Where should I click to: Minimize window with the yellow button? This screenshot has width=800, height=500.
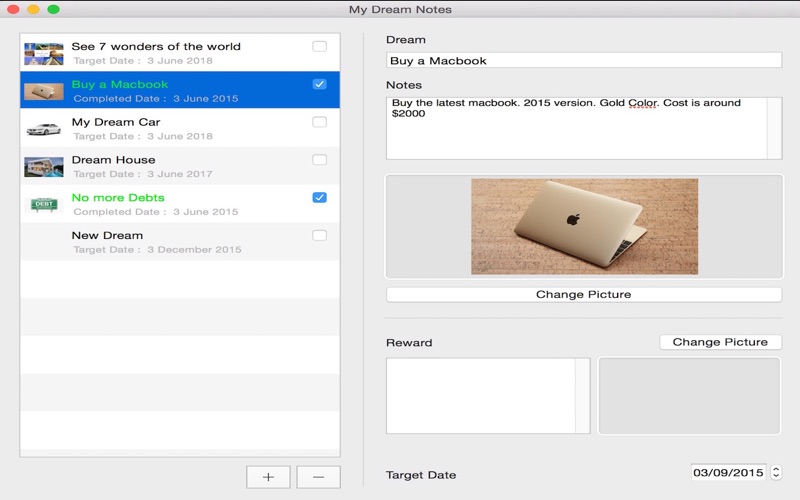coord(33,9)
